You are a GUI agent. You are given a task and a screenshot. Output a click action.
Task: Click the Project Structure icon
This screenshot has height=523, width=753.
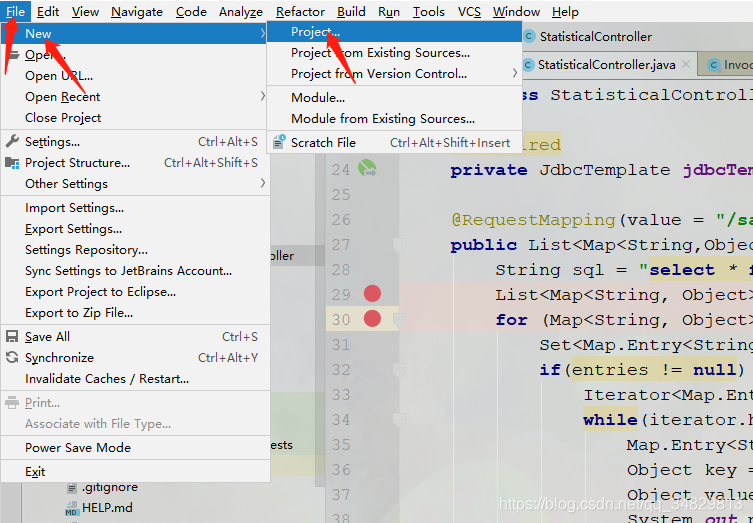(x=12, y=163)
